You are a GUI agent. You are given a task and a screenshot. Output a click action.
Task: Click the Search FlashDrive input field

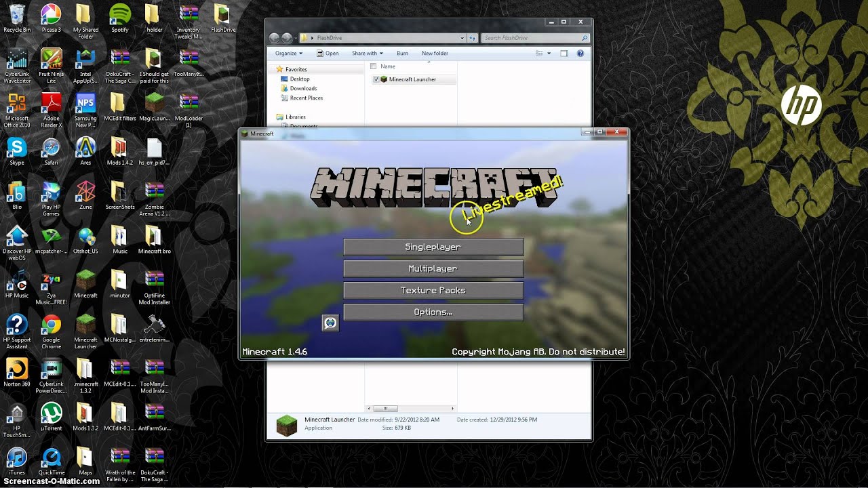click(x=535, y=38)
